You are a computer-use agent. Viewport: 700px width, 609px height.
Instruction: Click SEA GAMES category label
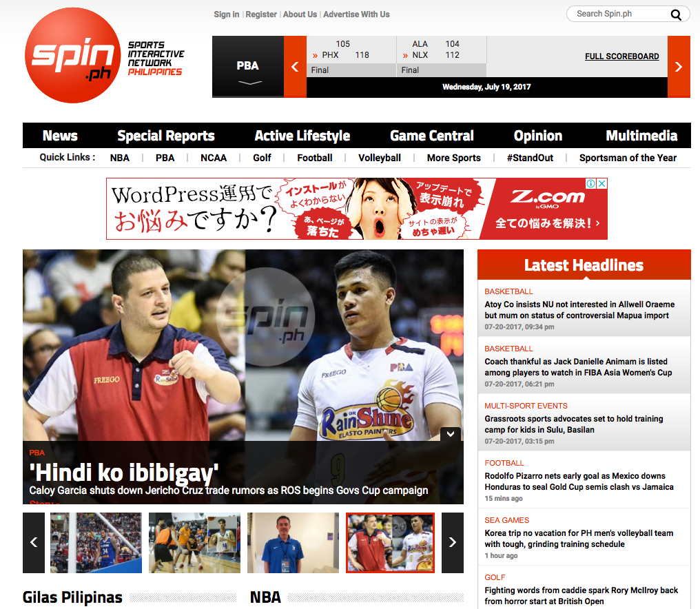(506, 520)
